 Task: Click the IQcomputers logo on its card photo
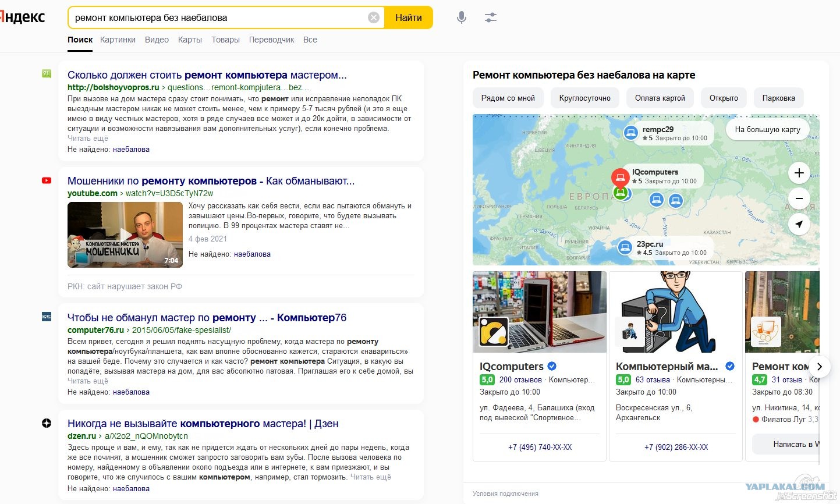coord(493,332)
